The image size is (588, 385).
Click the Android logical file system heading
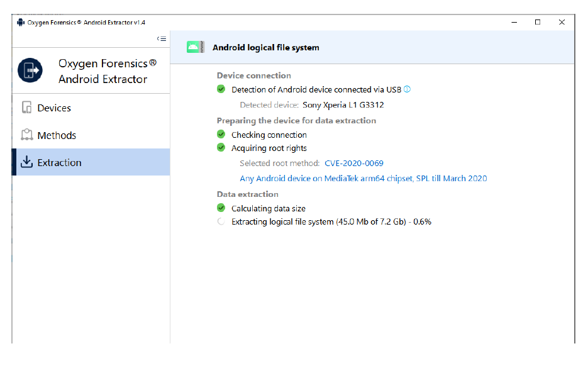(x=265, y=48)
